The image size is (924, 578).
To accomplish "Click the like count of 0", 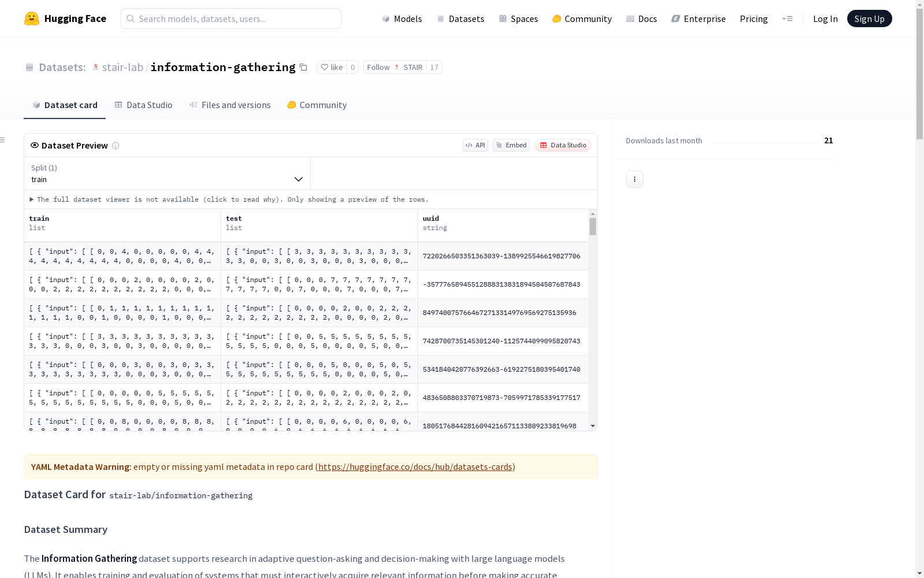I will pos(352,67).
